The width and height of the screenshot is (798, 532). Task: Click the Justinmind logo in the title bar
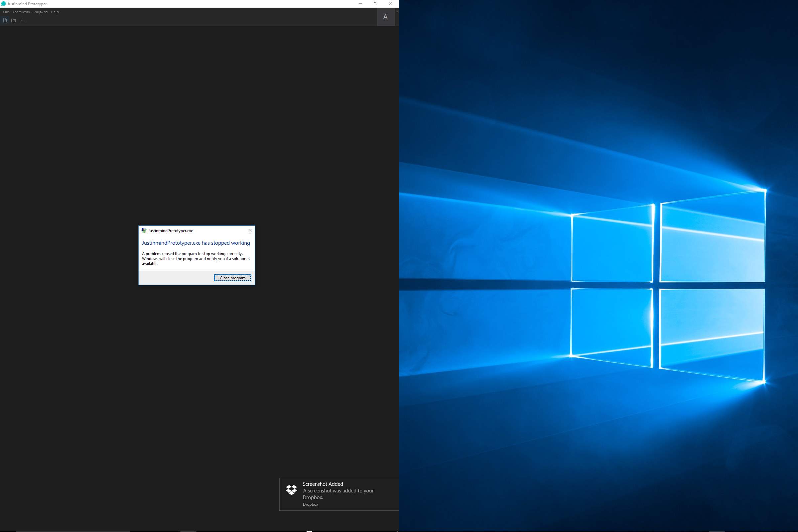[x=3, y=4]
